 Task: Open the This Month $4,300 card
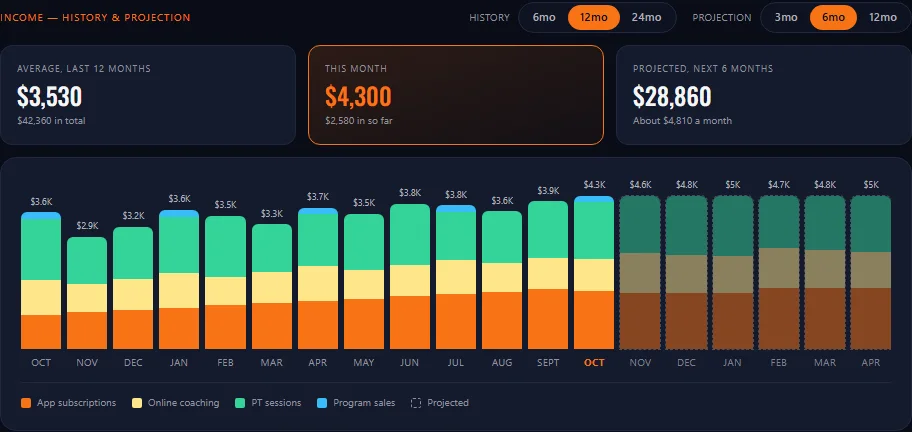pyautogui.click(x=456, y=95)
